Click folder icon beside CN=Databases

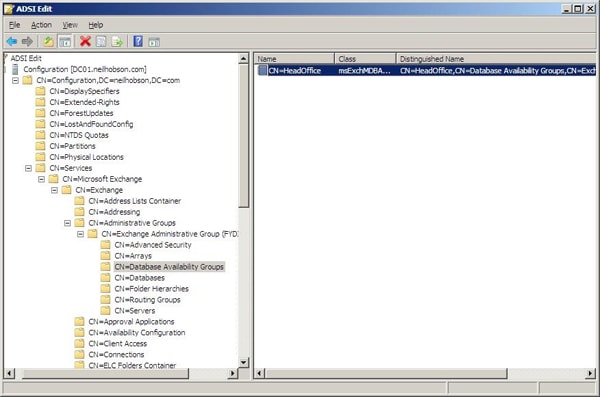coord(105,278)
